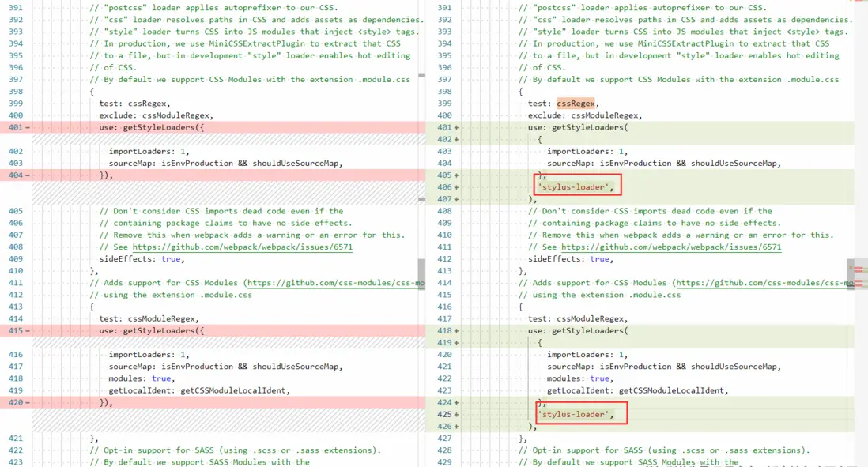Image resolution: width=868 pixels, height=467 pixels.
Task: Click 'exclude: cssModuleRegex,' on left line 400
Action: coord(156,115)
